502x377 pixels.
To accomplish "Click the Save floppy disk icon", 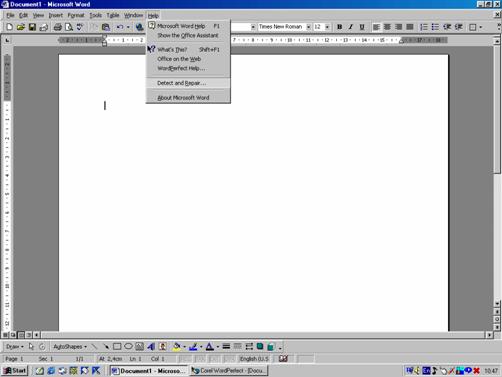I will click(x=32, y=27).
